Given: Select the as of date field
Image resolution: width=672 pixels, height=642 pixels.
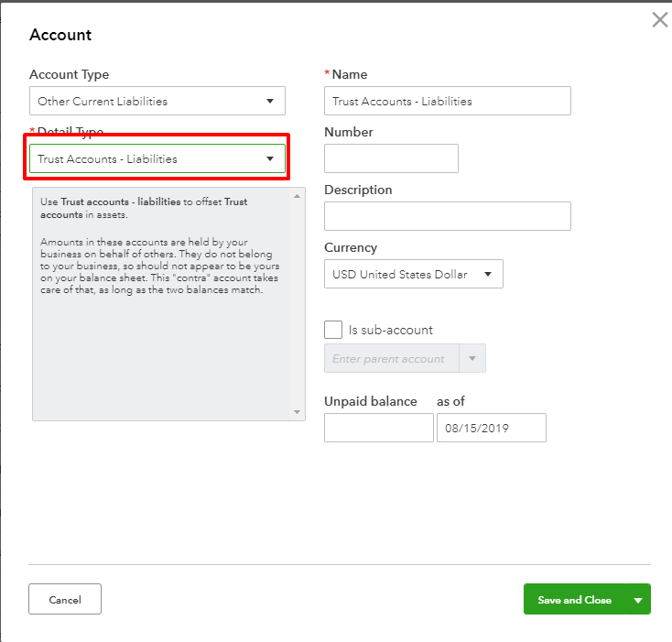Looking at the screenshot, I should 491,428.
